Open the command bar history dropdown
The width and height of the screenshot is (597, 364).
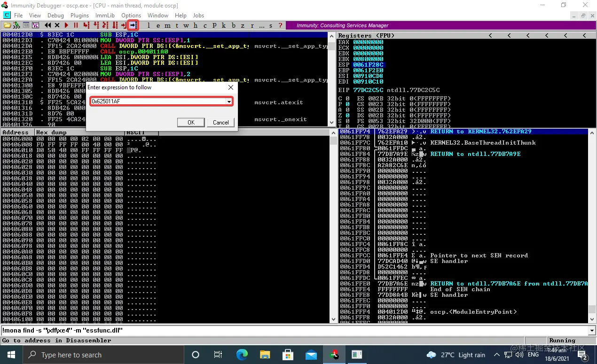point(592,331)
